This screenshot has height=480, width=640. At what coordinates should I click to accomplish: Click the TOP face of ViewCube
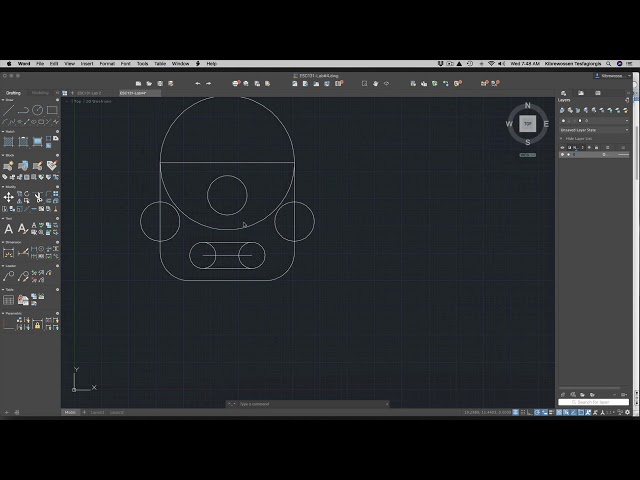click(x=527, y=124)
